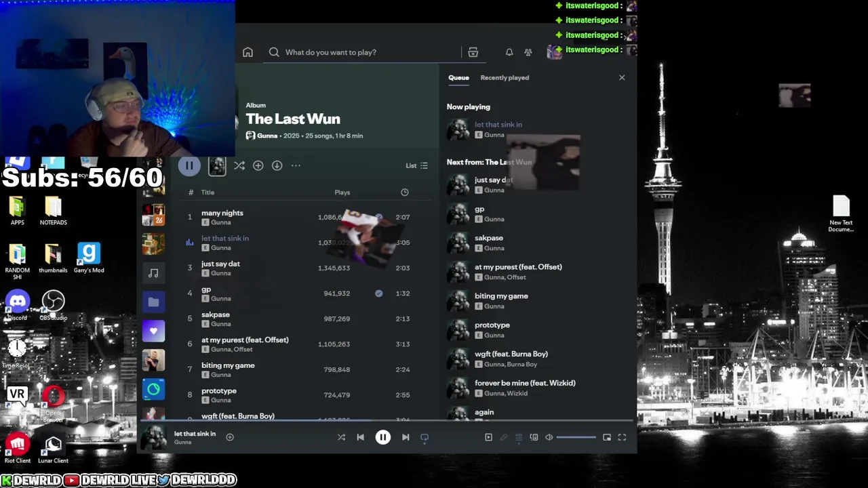Switch to the Queue tab

[x=458, y=77]
